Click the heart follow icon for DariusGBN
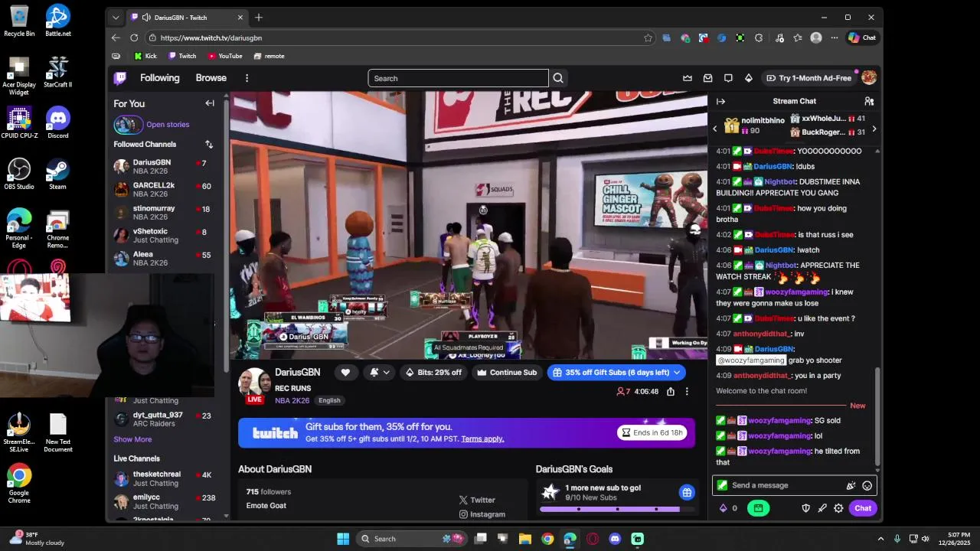980x551 pixels. point(345,373)
